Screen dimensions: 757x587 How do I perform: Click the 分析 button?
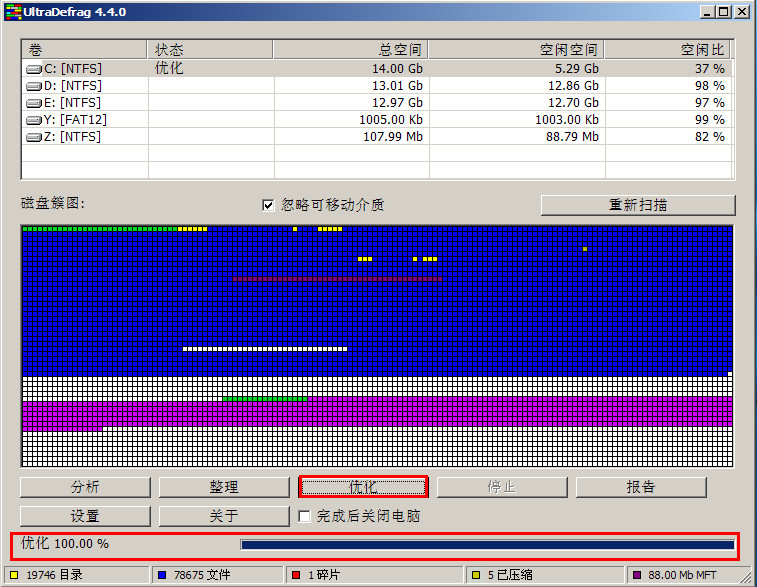click(x=85, y=487)
